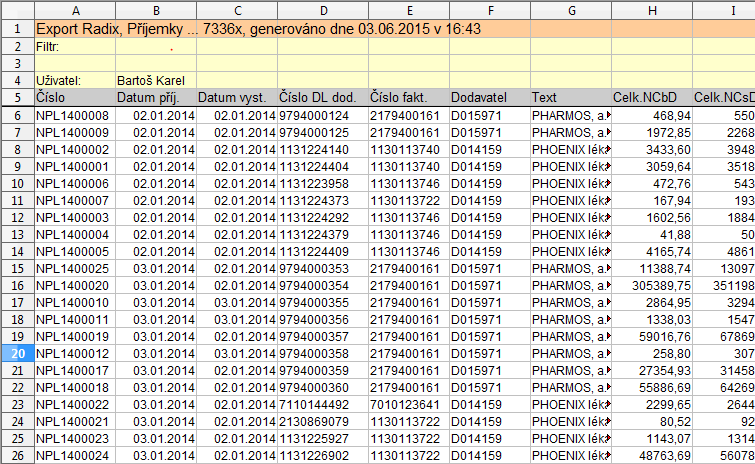Click the 'Číslo fakt.' header cell
755x464 pixels.
point(407,98)
